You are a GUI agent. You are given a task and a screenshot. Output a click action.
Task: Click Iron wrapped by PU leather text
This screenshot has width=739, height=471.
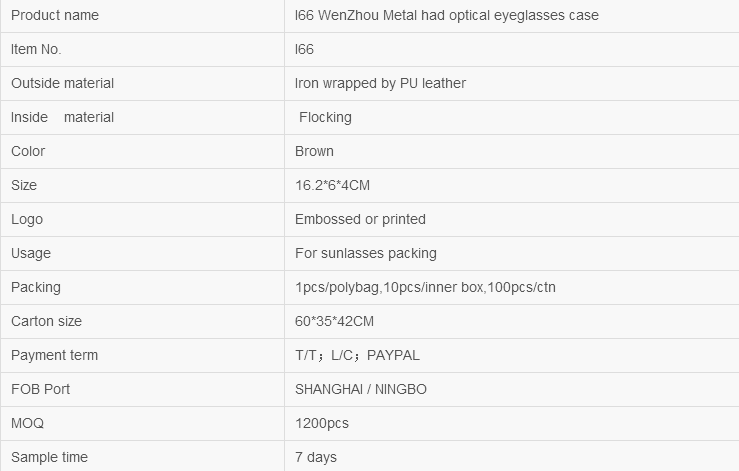pyautogui.click(x=380, y=83)
